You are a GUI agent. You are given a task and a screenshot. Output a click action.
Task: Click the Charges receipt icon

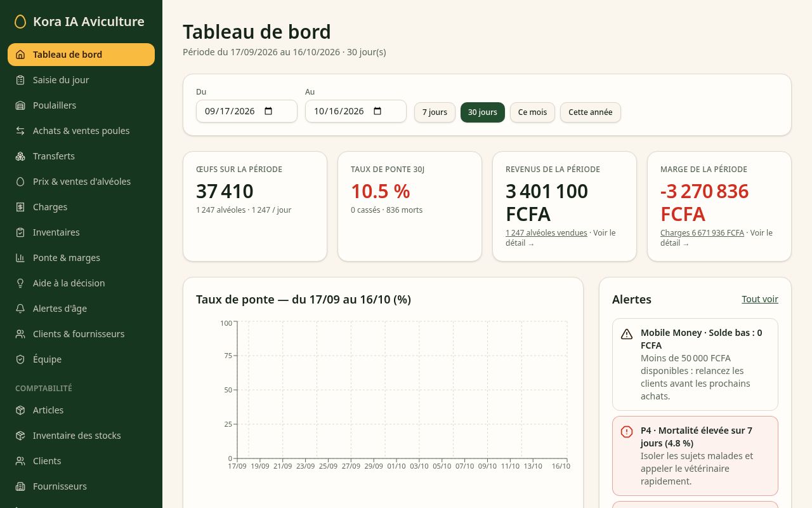coord(20,207)
